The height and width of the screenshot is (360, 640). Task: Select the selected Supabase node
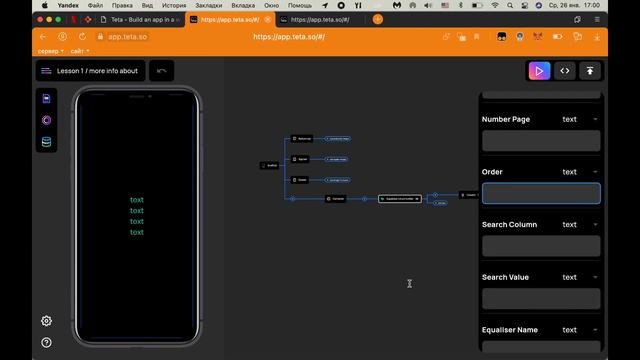[400, 199]
